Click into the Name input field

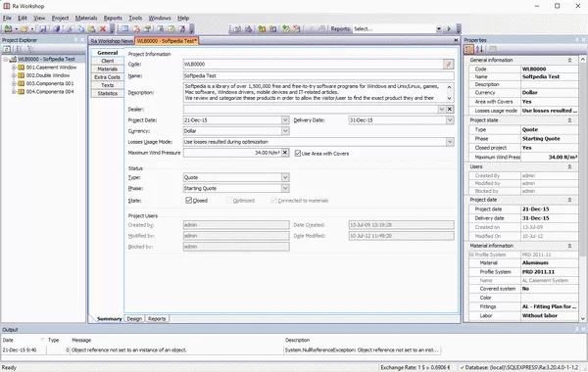(x=318, y=75)
